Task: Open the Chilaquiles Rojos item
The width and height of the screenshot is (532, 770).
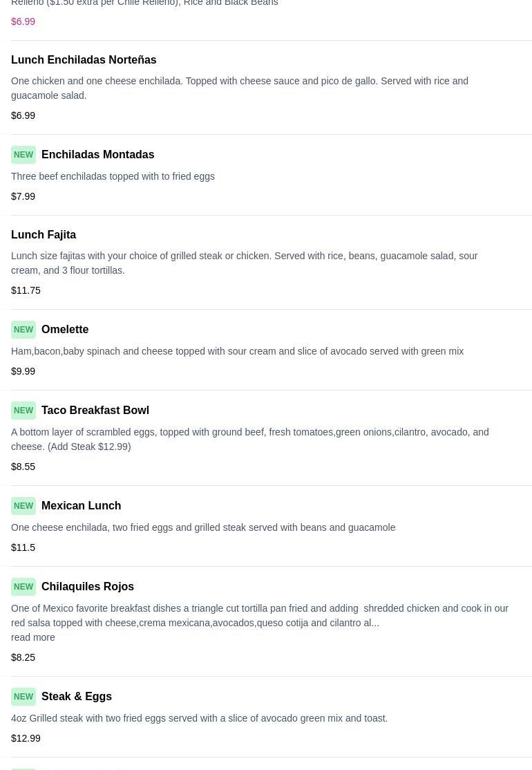Action: 88,587
